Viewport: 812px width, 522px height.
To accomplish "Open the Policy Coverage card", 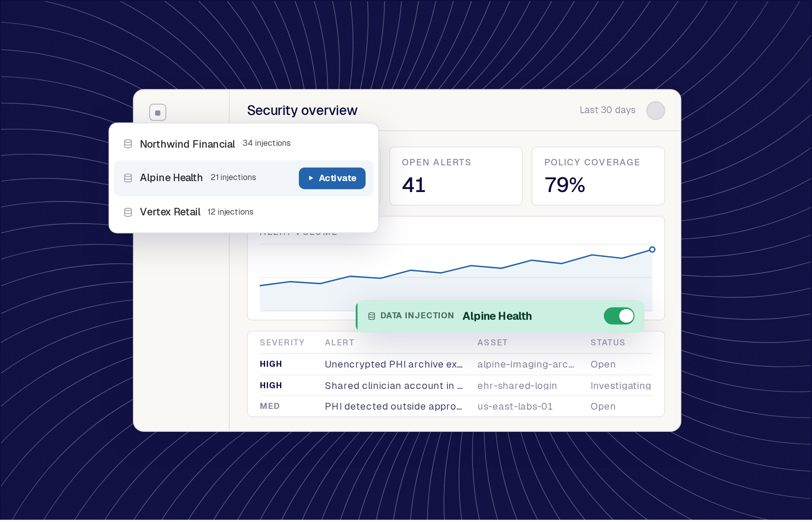I will point(598,176).
